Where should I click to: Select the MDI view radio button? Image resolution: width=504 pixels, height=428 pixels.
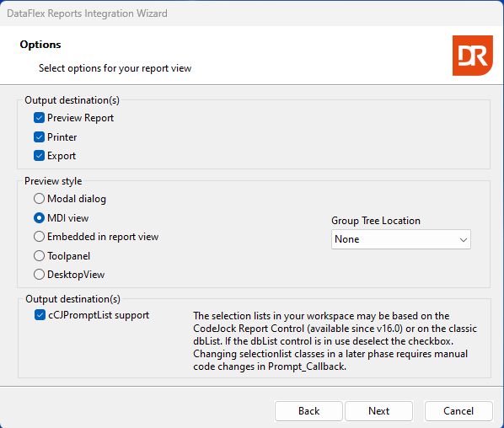tap(39, 218)
